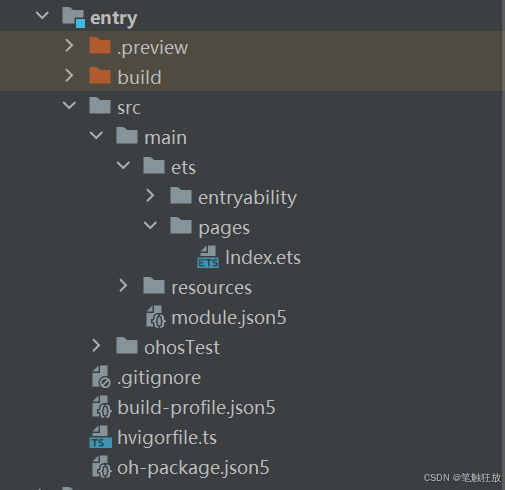Click the orange .preview folder icon

(x=100, y=46)
